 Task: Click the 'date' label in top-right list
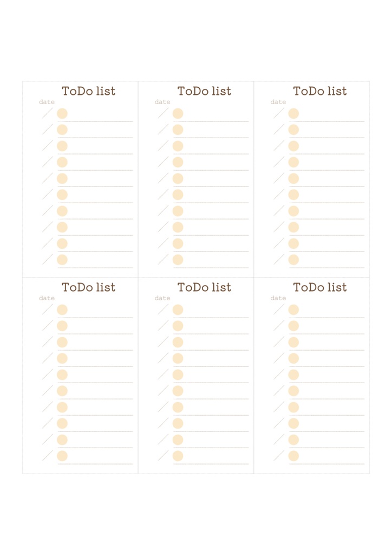click(278, 102)
